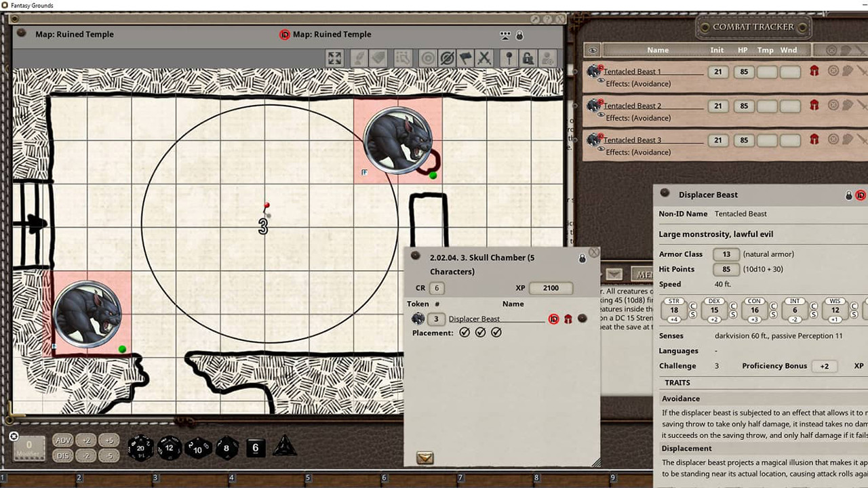
Task: Toggle the crossed-out target icon on map toolbar
Action: (446, 58)
